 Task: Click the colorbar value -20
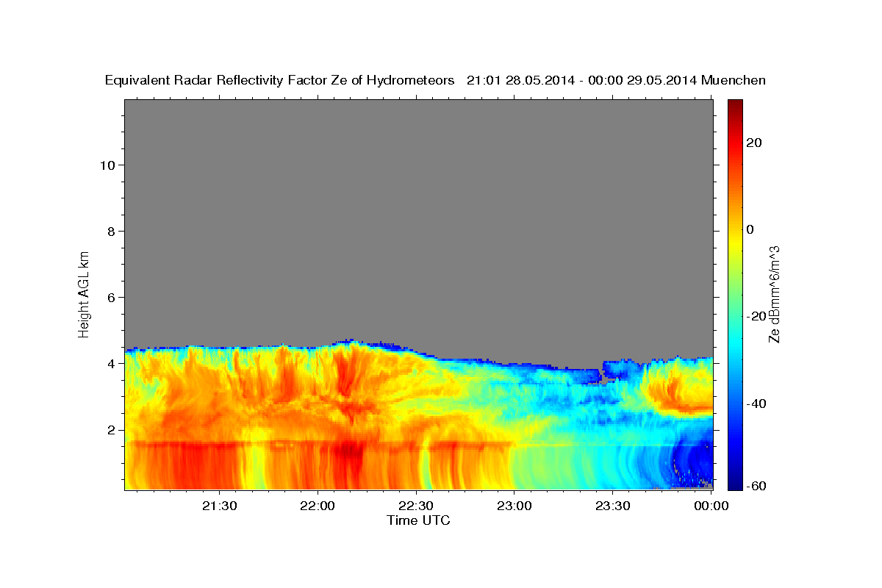tap(757, 317)
